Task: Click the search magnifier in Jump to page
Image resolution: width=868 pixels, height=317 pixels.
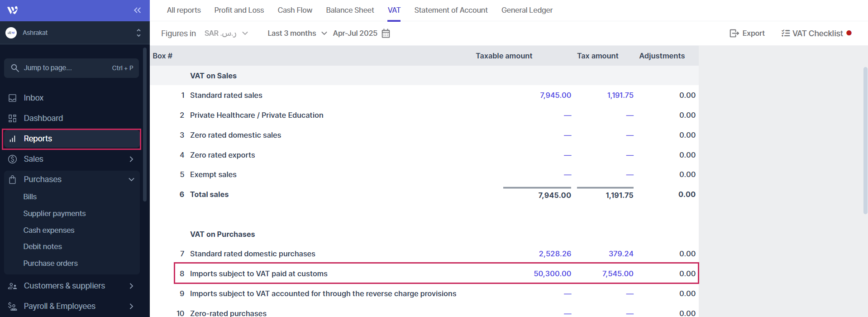Action: pyautogui.click(x=15, y=68)
